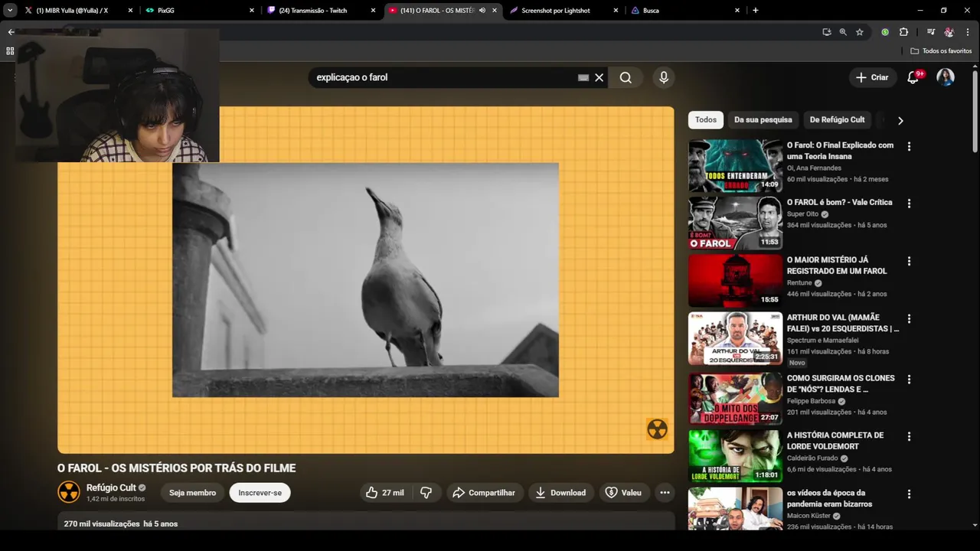Open Chrome zoom magnifier icon in address bar
This screenshot has width=980, height=551.
[x=843, y=32]
